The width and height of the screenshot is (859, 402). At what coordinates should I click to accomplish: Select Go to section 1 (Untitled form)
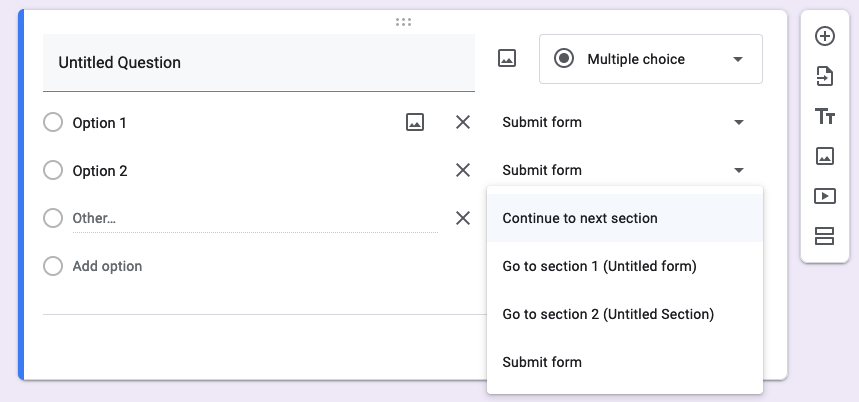(599, 266)
